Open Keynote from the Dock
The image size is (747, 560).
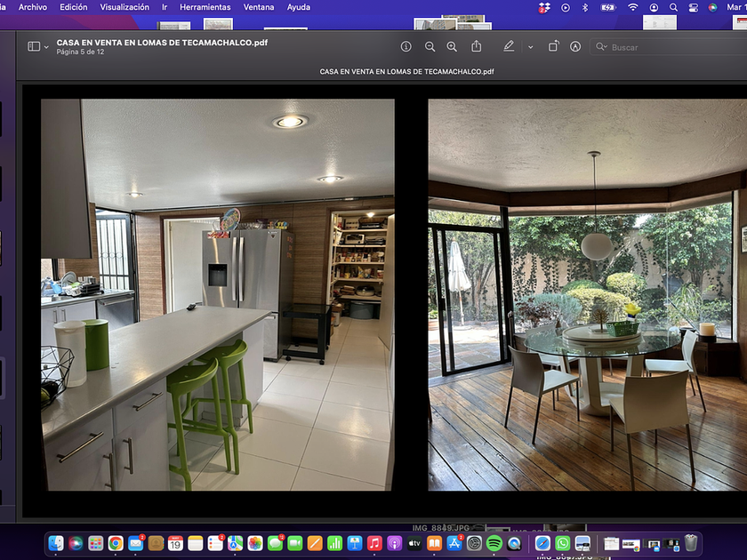point(355,543)
